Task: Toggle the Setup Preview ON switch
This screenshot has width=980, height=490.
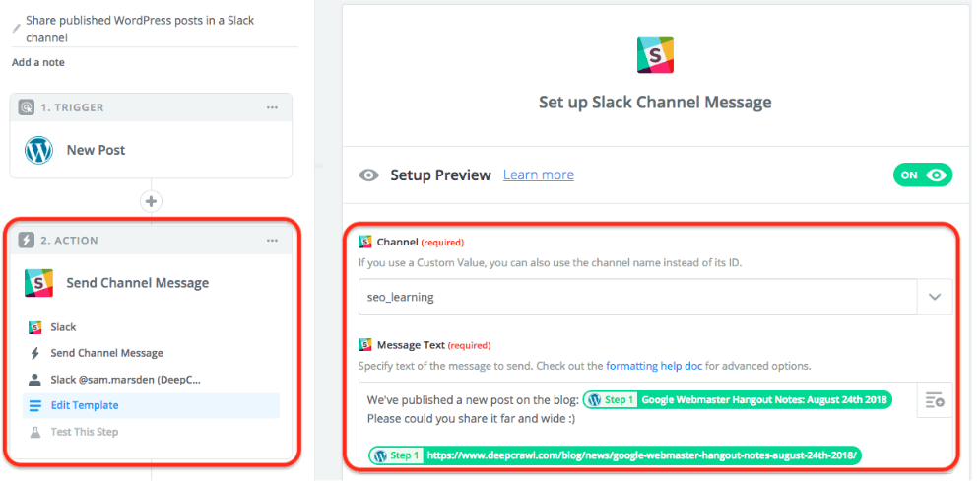Action: (x=922, y=175)
